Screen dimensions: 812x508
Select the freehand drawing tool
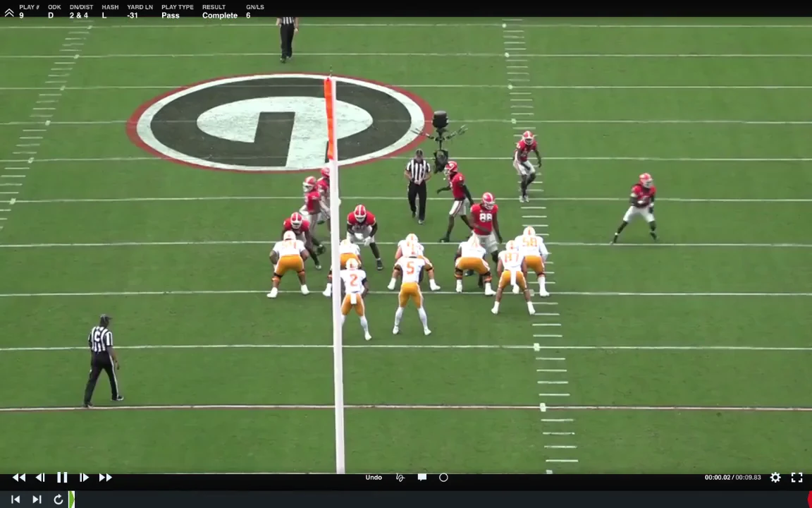pyautogui.click(x=400, y=478)
